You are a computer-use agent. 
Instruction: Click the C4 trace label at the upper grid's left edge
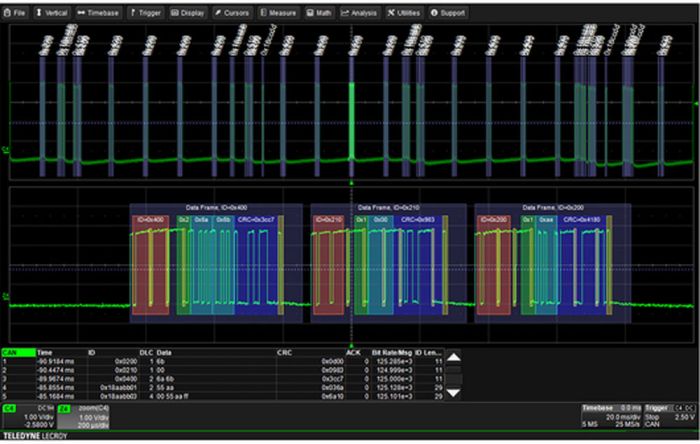pos(6,150)
